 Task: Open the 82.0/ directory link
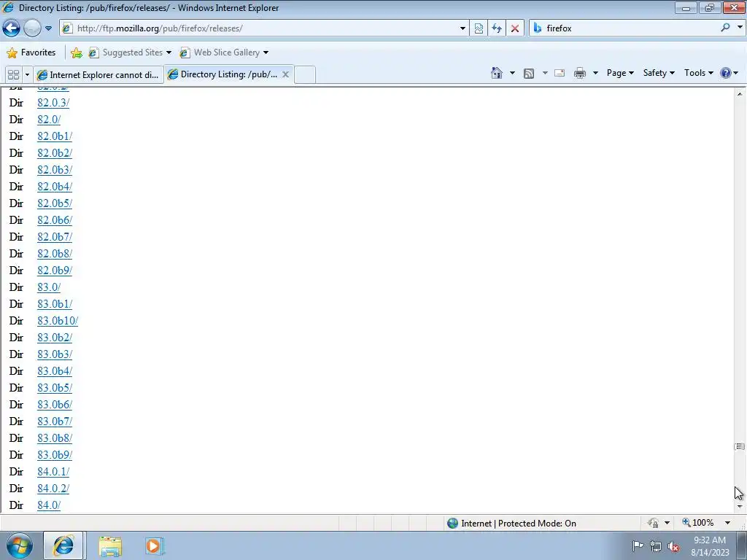(49, 119)
